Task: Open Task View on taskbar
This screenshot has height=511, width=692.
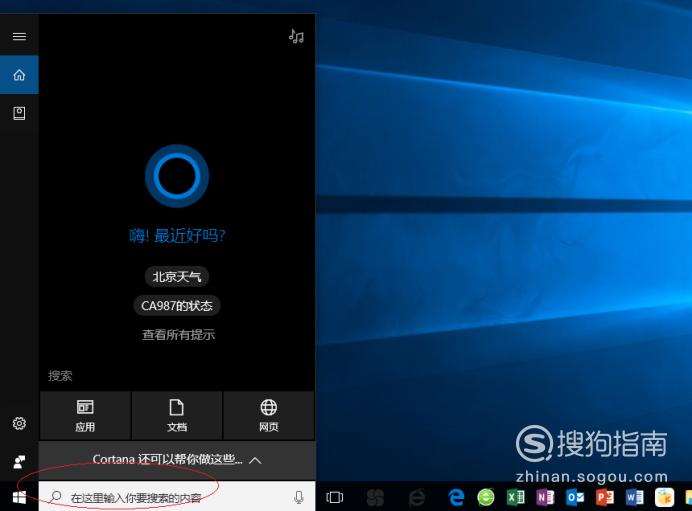Action: pyautogui.click(x=335, y=497)
